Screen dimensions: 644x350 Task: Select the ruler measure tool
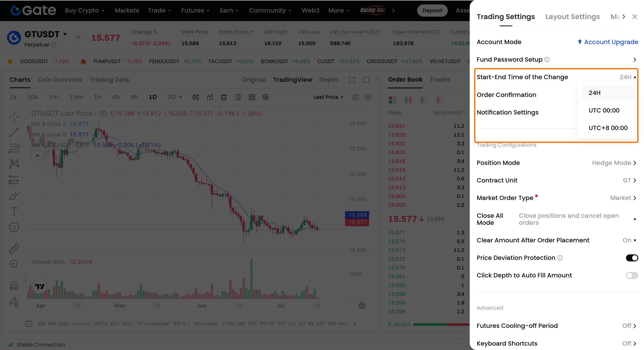14,248
